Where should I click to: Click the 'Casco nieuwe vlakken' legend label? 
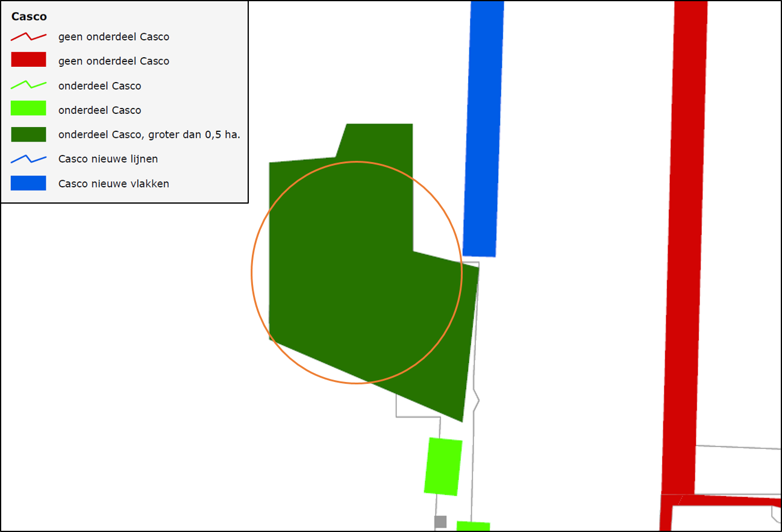click(114, 184)
